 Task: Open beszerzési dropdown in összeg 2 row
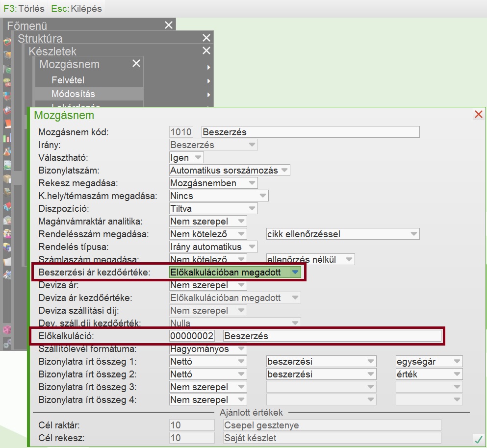321,374
